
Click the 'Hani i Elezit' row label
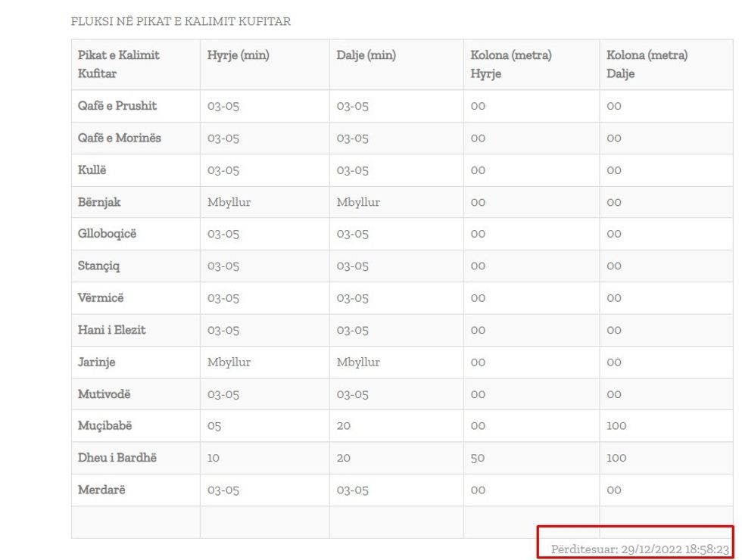pyautogui.click(x=111, y=330)
